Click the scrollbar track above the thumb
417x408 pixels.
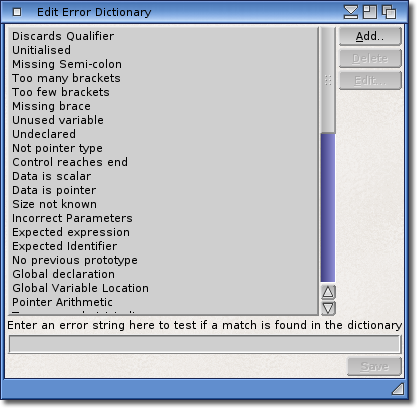[328, 80]
